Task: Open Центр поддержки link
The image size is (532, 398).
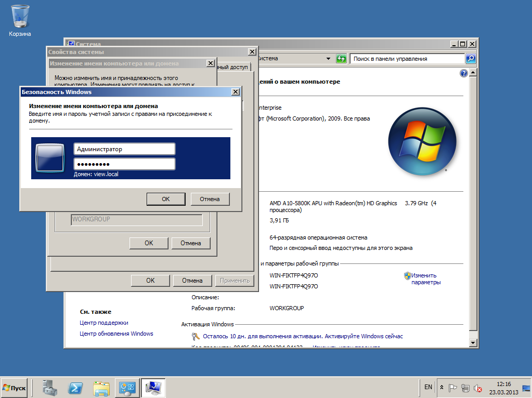Action: 104,323
